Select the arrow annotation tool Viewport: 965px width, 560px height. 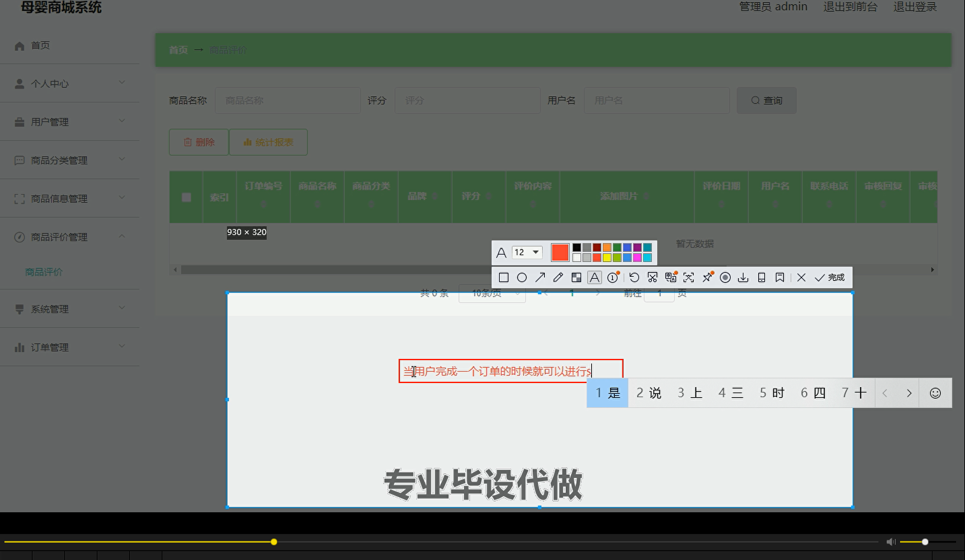[540, 277]
